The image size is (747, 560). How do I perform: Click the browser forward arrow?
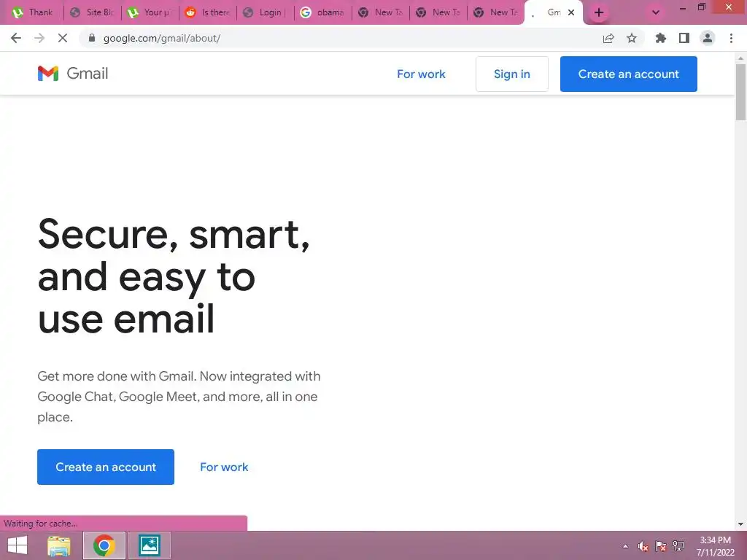[x=39, y=38]
